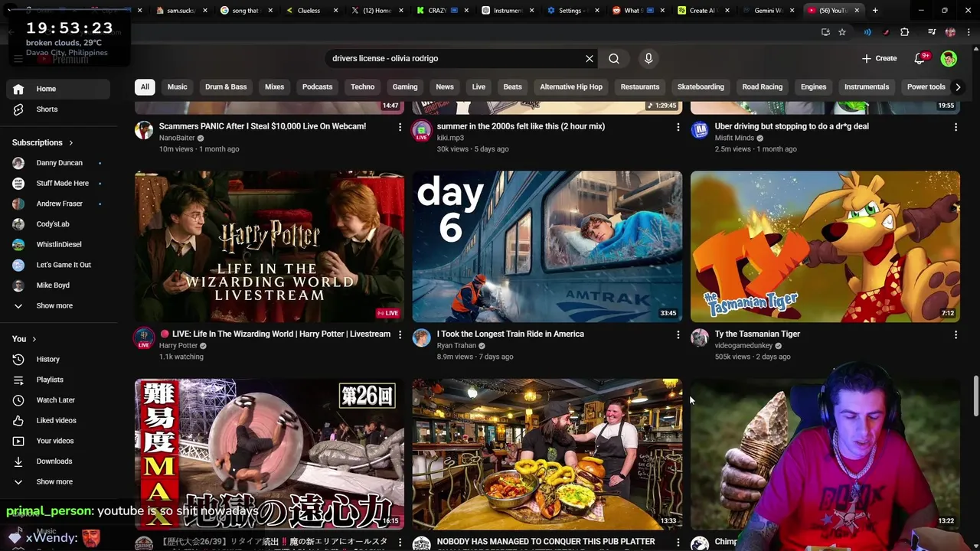Open Ryan Trahan channel name link
The height and width of the screenshot is (551, 980).
pos(456,346)
